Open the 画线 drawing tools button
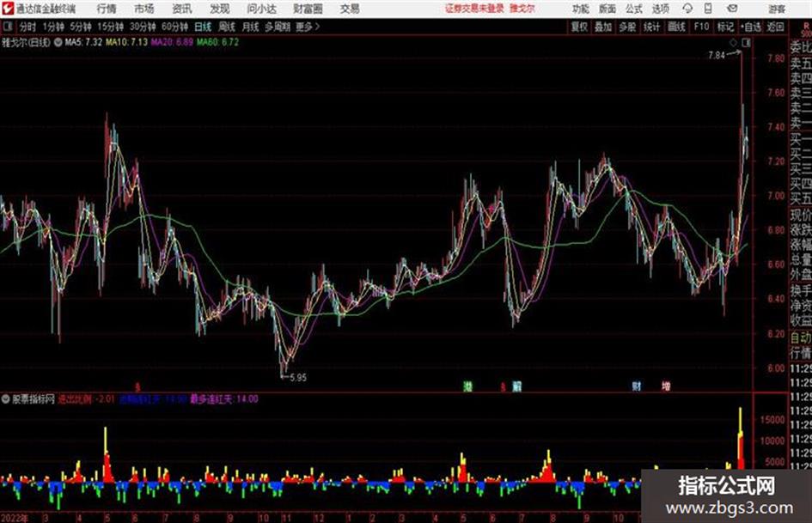812x523 pixels. point(676,27)
